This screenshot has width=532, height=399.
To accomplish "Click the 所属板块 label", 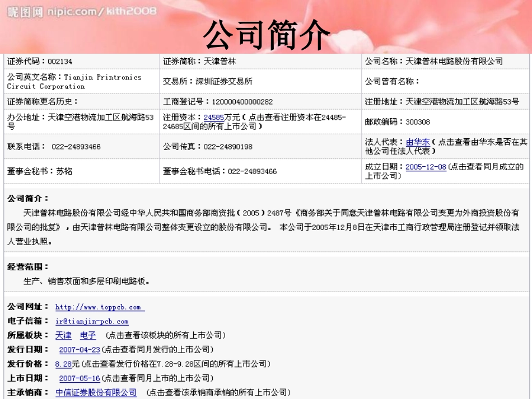I will click(28, 335).
